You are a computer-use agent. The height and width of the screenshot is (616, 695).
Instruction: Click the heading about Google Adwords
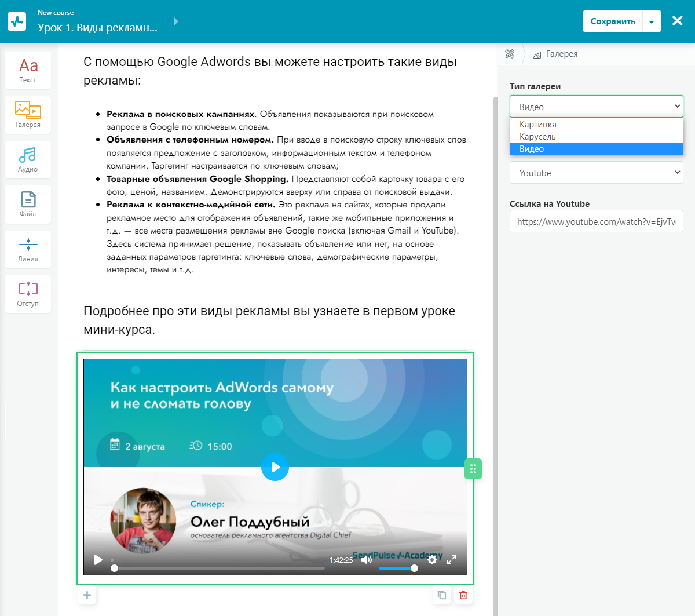coord(270,71)
